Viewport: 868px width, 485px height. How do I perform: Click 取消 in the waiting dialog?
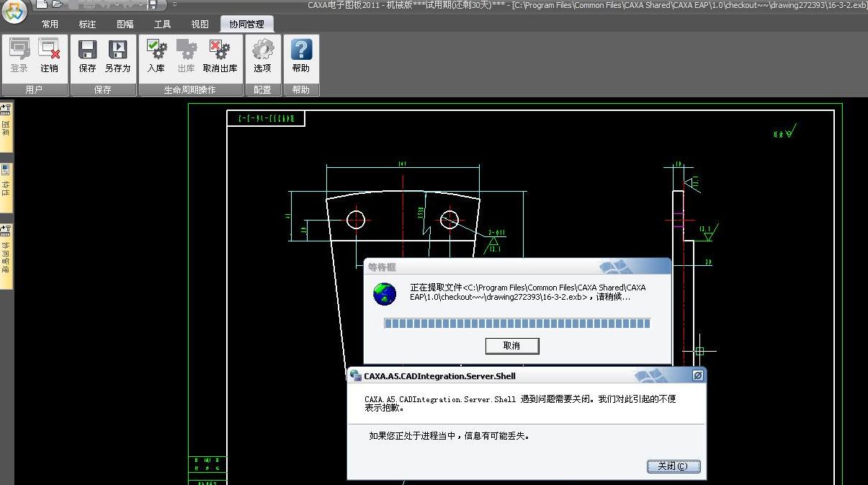[x=512, y=346]
